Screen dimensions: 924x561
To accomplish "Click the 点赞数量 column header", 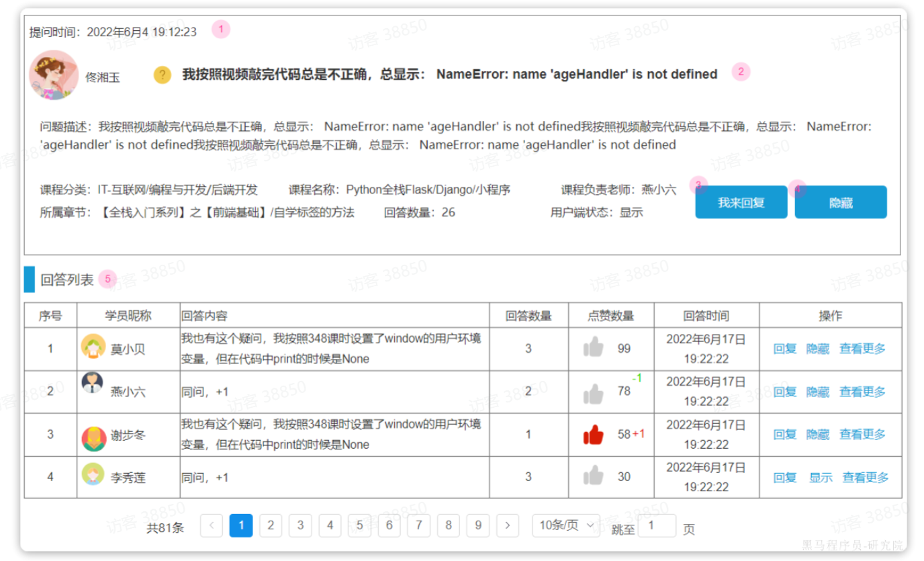I will pyautogui.click(x=611, y=315).
